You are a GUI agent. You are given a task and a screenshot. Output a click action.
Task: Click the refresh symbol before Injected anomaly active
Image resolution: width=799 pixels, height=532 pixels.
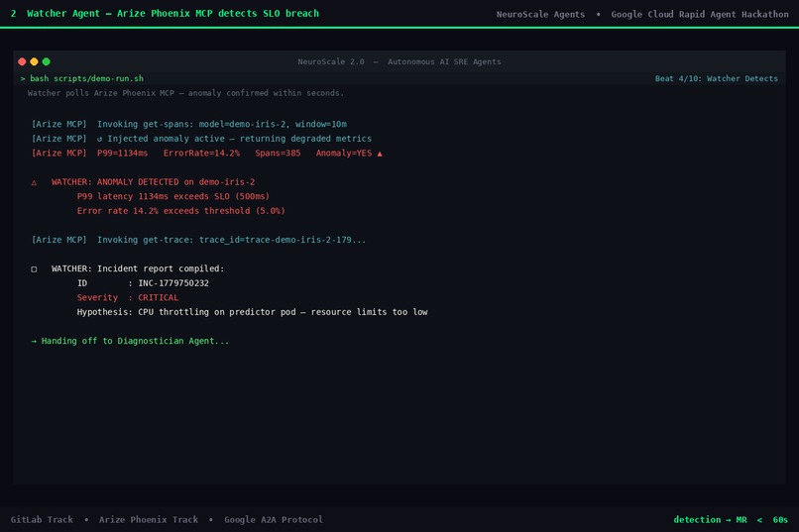[100, 139]
